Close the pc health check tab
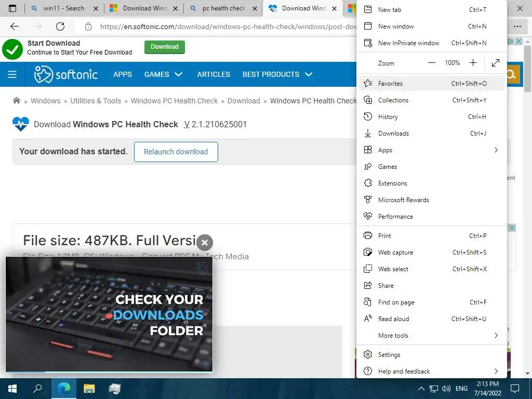 click(255, 9)
